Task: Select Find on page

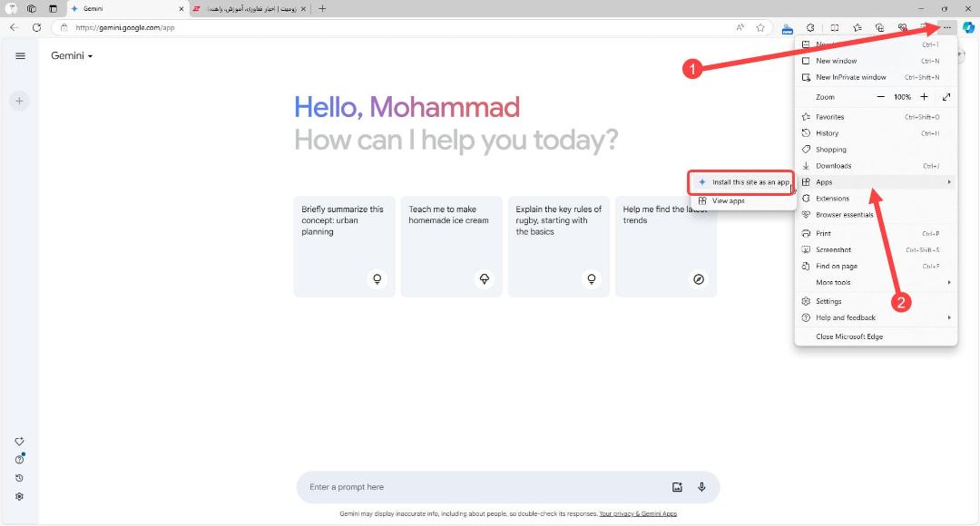Action: click(876, 266)
